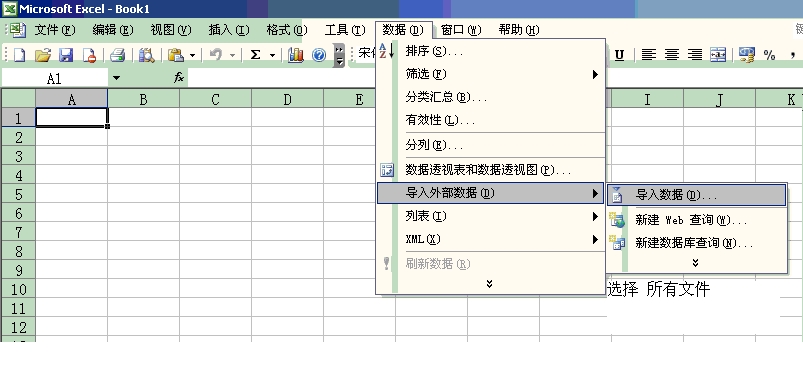Screen dimensions: 803x384
Task: Click into the formula bar field
Action: pyautogui.click(x=495, y=78)
